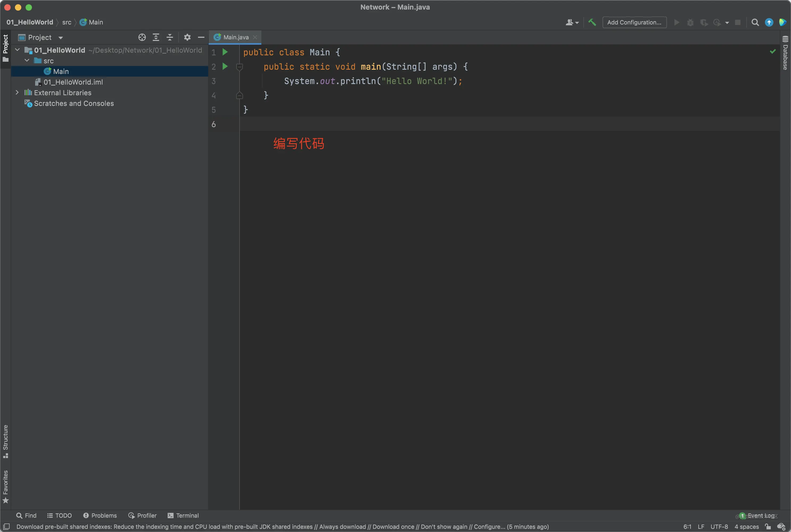Toggle the Project side tool window tab
The height and width of the screenshot is (532, 791).
[x=5, y=49]
